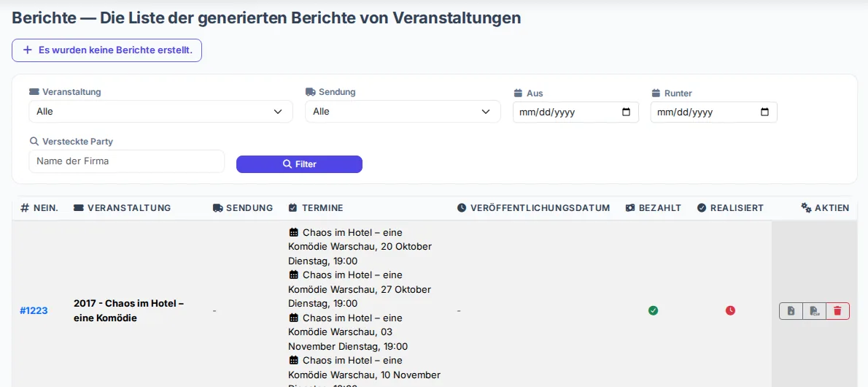
Task: Open the Veranstaltung 'Alle' dropdown
Action: tap(160, 112)
